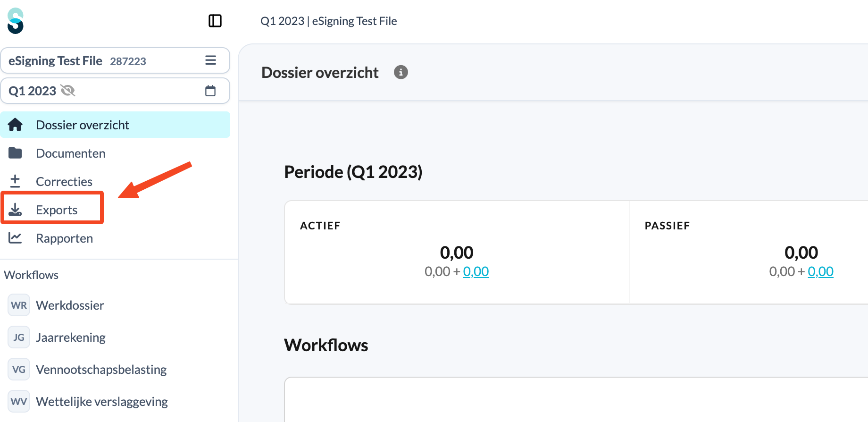Viewport: 868px width, 422px height.
Task: Go to Rapporten in sidebar
Action: click(x=64, y=238)
